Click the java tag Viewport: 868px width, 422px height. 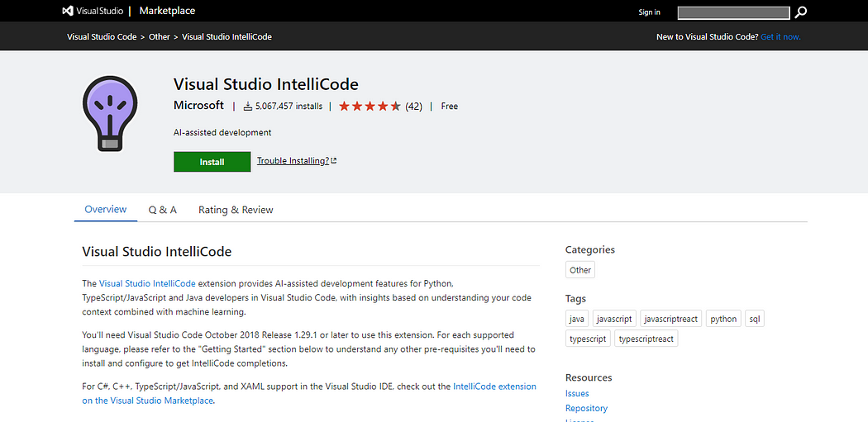pyautogui.click(x=577, y=319)
